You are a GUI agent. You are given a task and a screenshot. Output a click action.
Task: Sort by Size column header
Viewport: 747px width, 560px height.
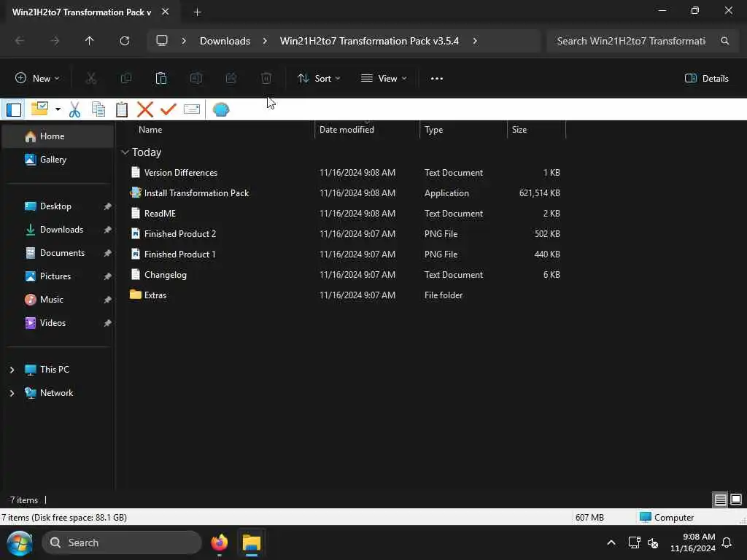tap(519, 130)
